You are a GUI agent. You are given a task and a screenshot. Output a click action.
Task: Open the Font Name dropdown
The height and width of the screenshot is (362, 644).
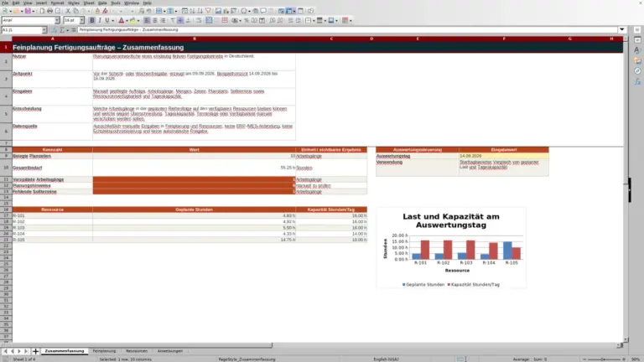[x=57, y=20]
